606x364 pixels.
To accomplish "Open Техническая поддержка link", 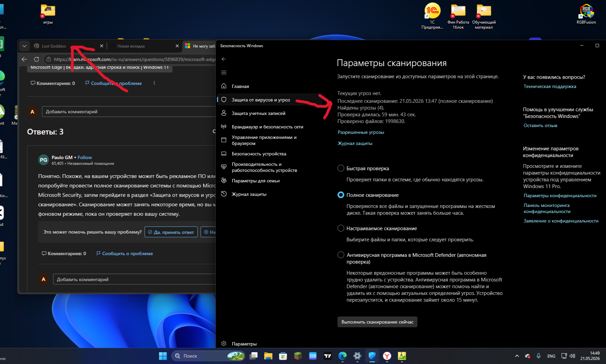I will pyautogui.click(x=550, y=86).
